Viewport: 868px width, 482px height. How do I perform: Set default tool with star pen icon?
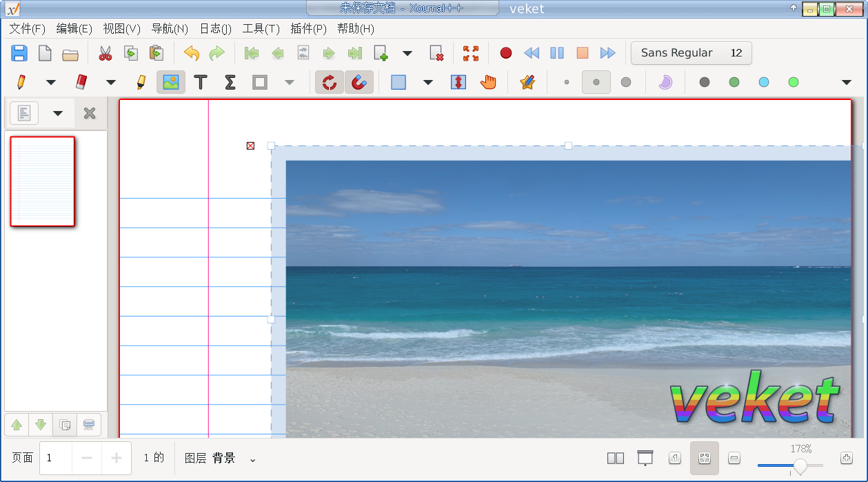point(527,82)
